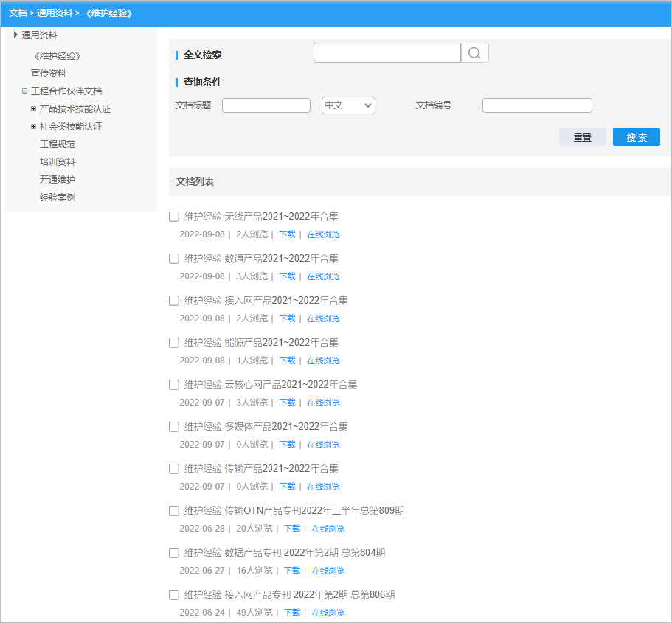The height and width of the screenshot is (623, 672).
Task: Open title 维护经验 云核心网产品2021~2022年合集
Action: pyautogui.click(x=271, y=384)
